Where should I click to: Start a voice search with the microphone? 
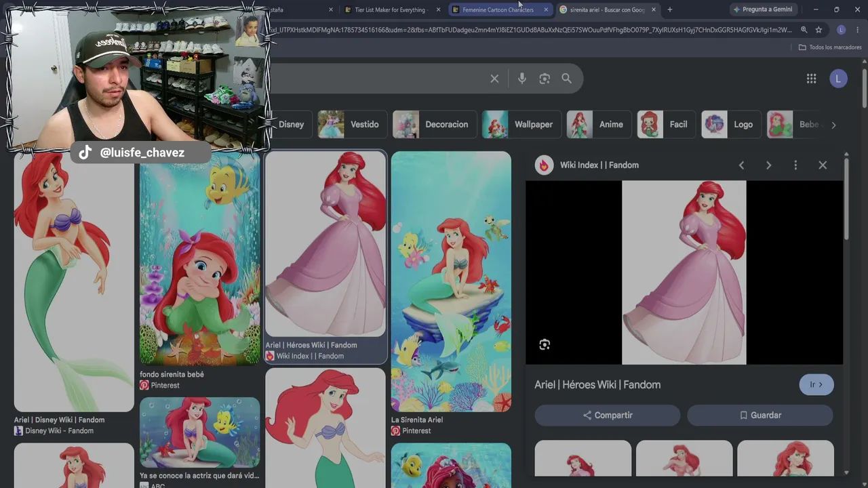point(521,79)
